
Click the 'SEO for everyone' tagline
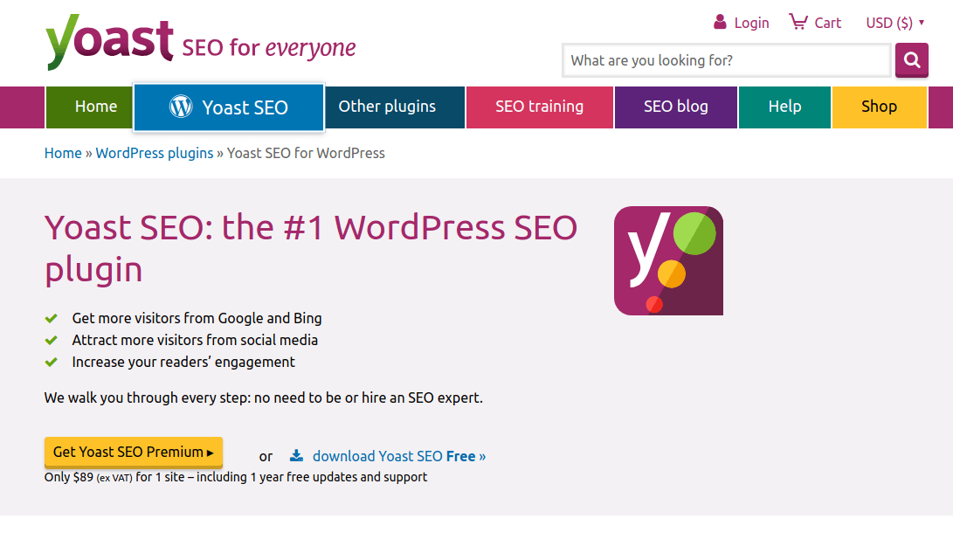point(269,47)
